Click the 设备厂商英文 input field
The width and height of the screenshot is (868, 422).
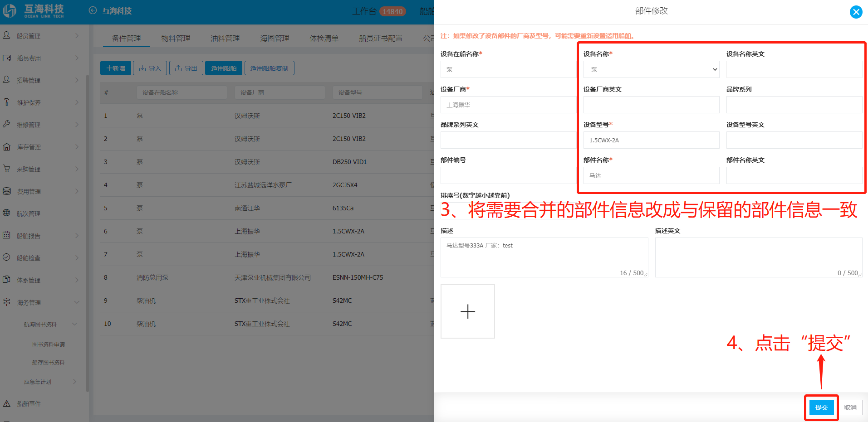[651, 105]
